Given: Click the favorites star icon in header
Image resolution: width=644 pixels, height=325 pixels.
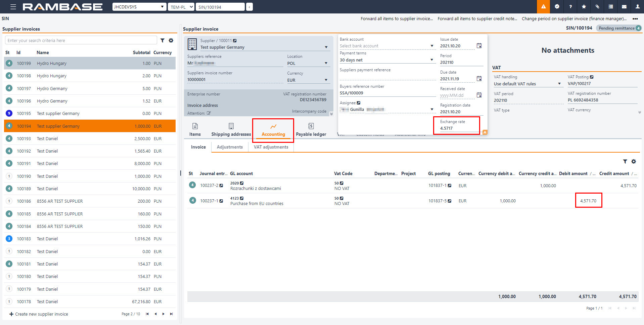Looking at the screenshot, I should point(584,7).
